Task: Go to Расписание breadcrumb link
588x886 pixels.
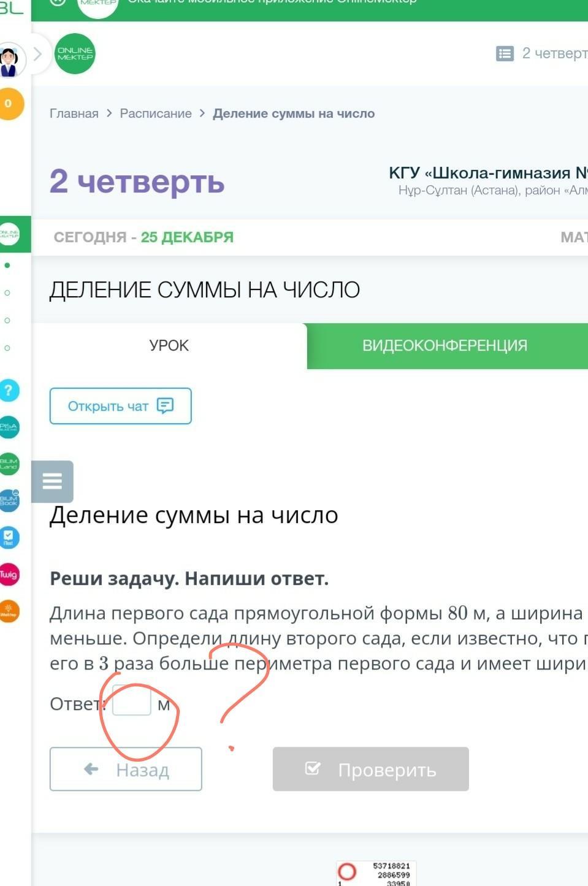Action: point(156,113)
